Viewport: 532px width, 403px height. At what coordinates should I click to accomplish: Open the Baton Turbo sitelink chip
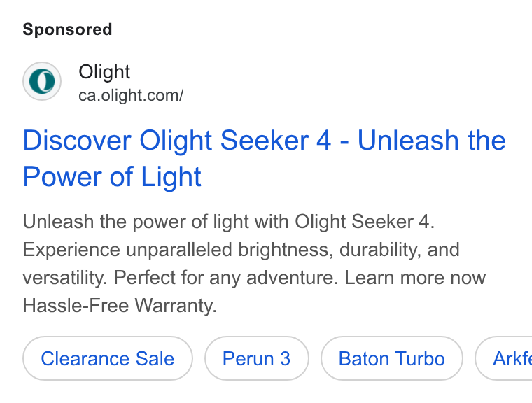[391, 358]
